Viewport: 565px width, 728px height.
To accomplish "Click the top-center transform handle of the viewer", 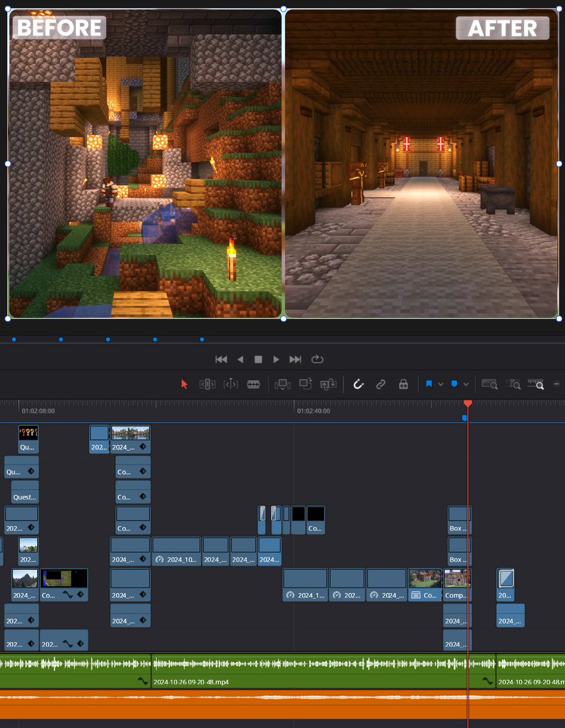I will click(283, 9).
